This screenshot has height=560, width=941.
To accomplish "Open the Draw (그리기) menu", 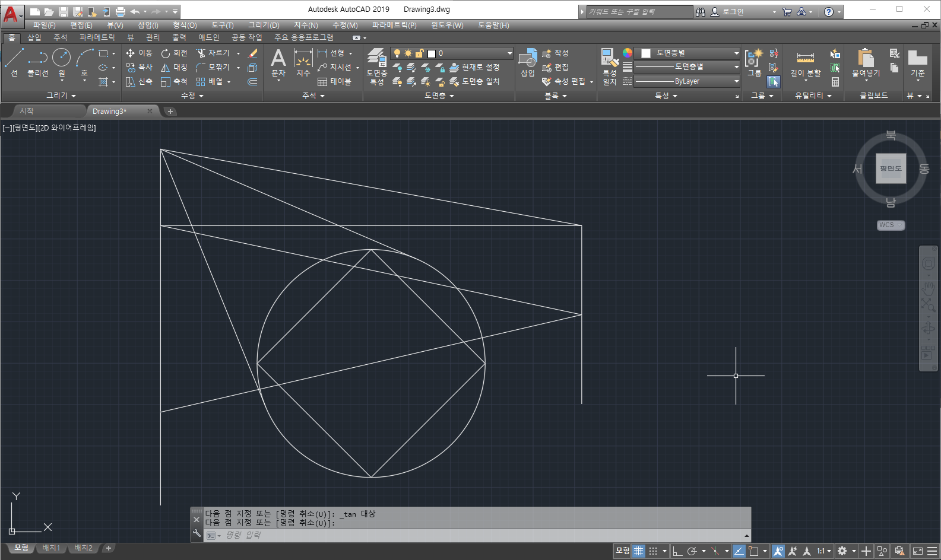I will coord(264,25).
